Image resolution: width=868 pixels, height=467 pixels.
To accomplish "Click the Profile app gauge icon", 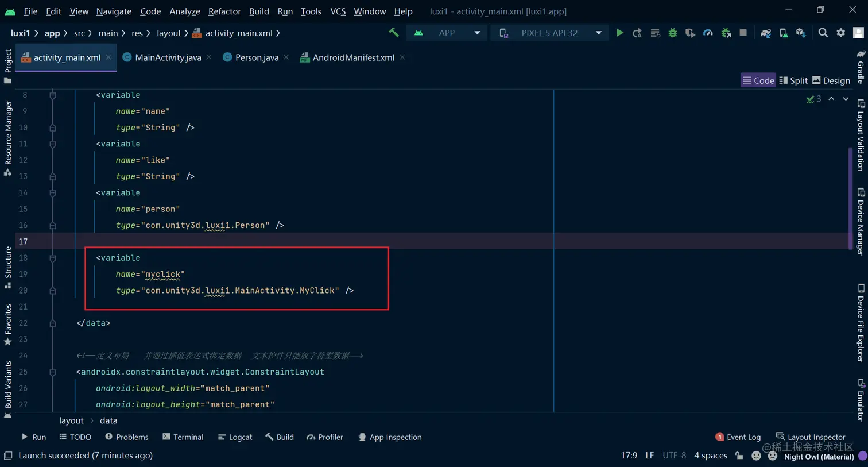I will (708, 33).
